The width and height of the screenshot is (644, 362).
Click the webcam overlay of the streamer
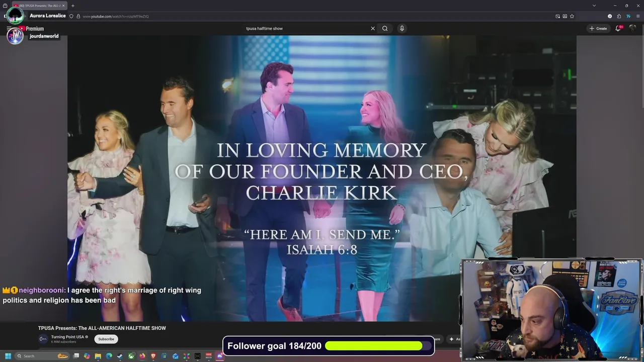coord(551,310)
